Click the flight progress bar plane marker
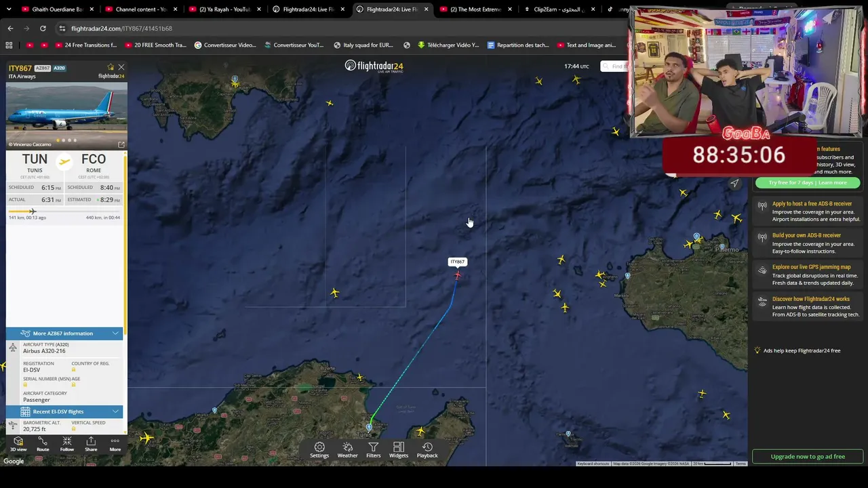Image resolution: width=868 pixels, height=488 pixels. (x=32, y=211)
